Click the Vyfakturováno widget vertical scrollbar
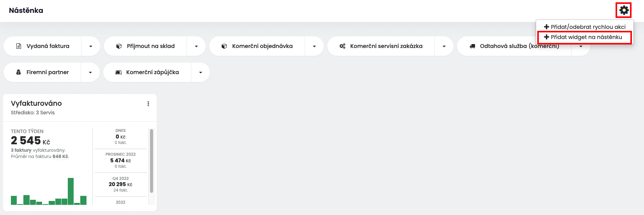This screenshot has width=644, height=215. [x=152, y=161]
